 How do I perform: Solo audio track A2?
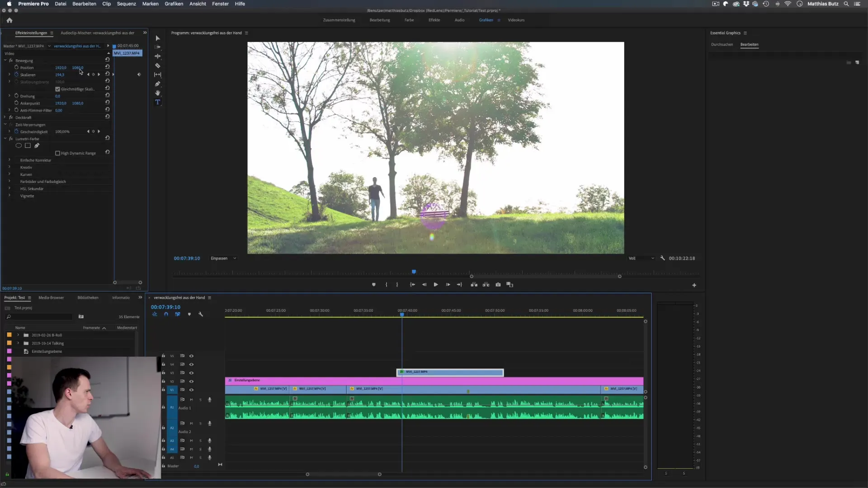[200, 424]
